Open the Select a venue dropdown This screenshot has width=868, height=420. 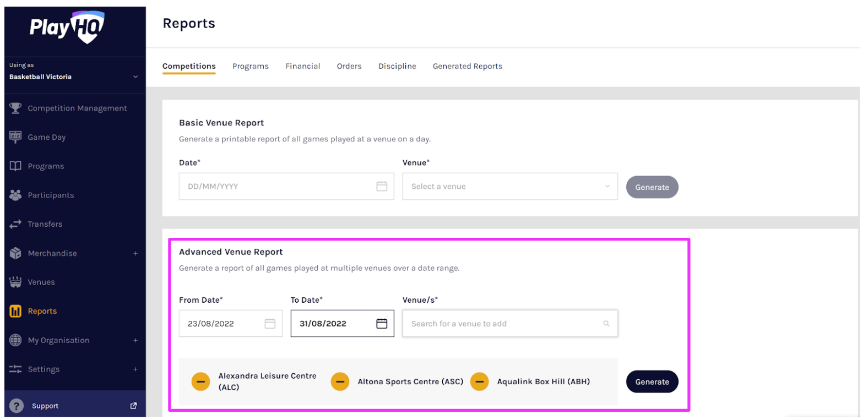point(509,187)
